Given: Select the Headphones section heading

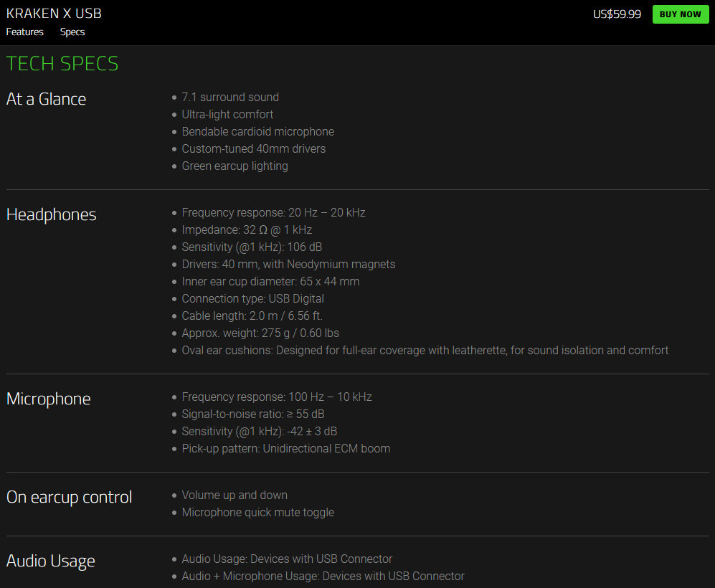Looking at the screenshot, I should pyautogui.click(x=51, y=214).
